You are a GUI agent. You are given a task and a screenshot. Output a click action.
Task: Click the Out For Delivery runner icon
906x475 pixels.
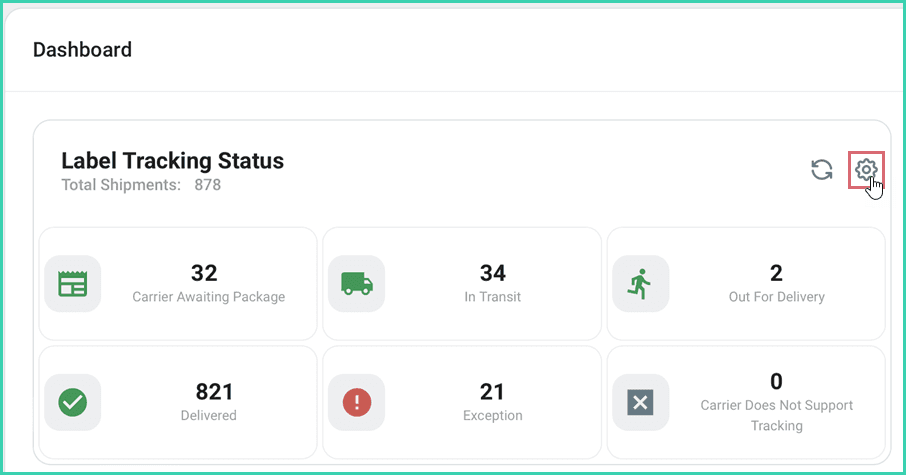pyautogui.click(x=640, y=284)
